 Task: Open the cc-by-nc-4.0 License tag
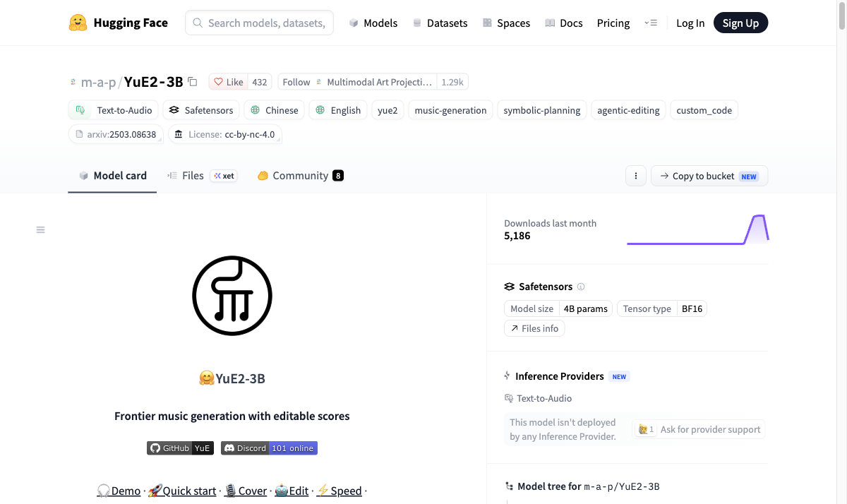(x=225, y=134)
